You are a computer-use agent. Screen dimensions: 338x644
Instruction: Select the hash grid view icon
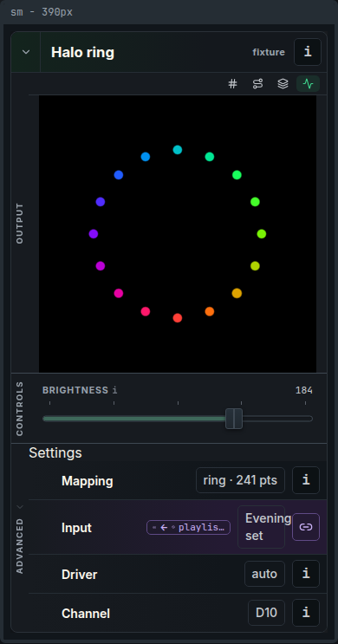pyautogui.click(x=232, y=84)
